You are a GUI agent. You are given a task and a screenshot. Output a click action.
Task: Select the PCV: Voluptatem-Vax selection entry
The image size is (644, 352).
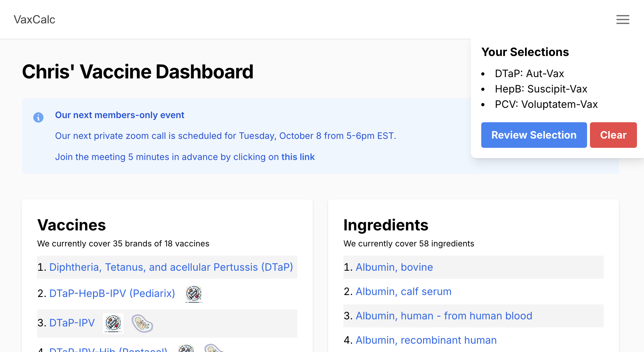click(x=546, y=104)
